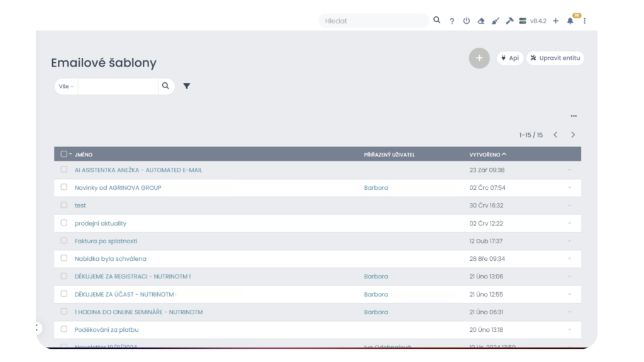Viewport: 644px width, 362px height.
Task: Open the filter funnel icon
Action: 187,86
